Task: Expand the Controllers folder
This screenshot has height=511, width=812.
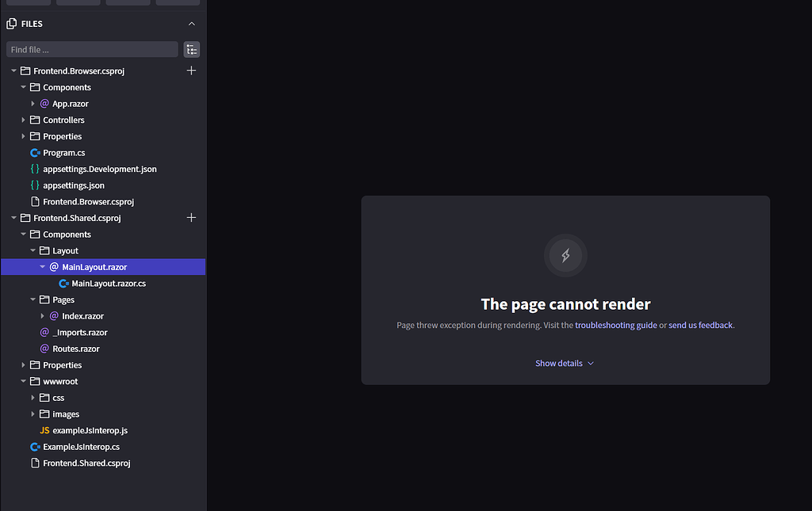Action: coord(24,120)
